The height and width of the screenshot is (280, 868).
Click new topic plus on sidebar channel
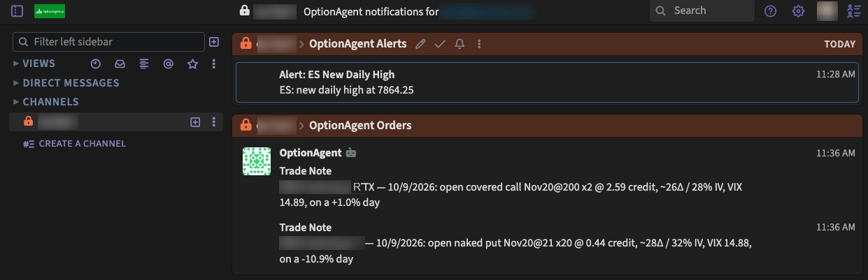click(x=196, y=121)
